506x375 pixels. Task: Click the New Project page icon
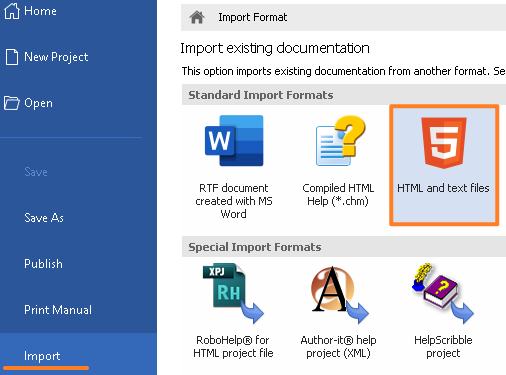click(x=12, y=57)
